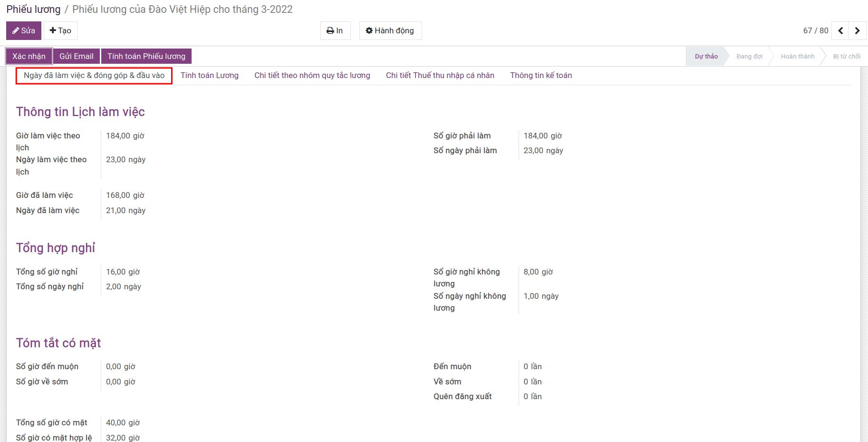Open Chi tiết theo nhóm quy tắc lương tab
The width and height of the screenshot is (868, 442).
coord(312,75)
